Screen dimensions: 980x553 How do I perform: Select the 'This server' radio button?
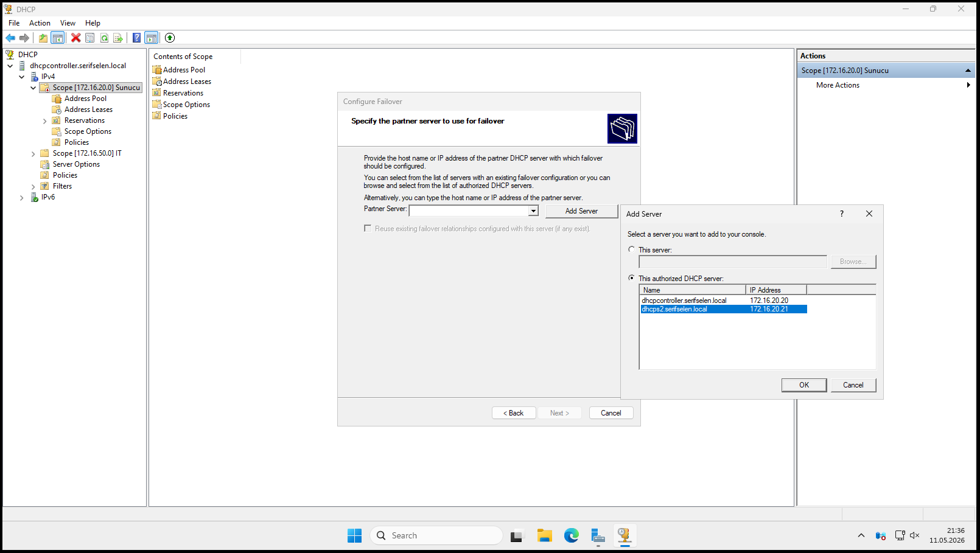[631, 249]
